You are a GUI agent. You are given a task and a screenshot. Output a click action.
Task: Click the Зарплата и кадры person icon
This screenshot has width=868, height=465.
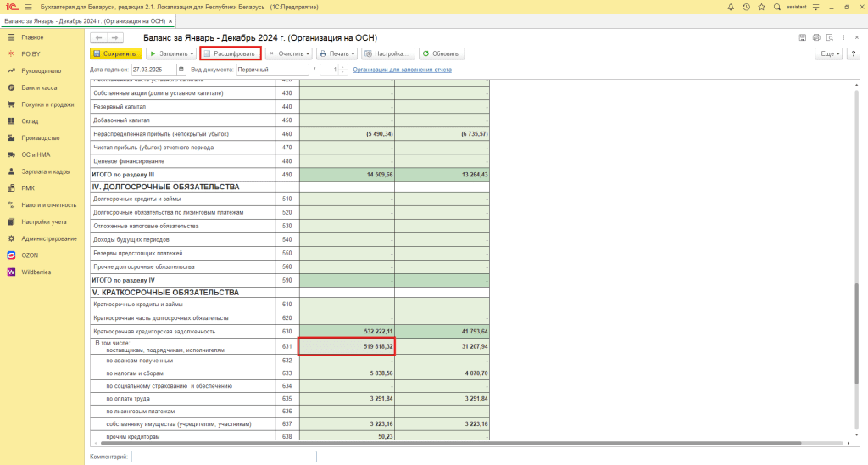pyautogui.click(x=11, y=171)
